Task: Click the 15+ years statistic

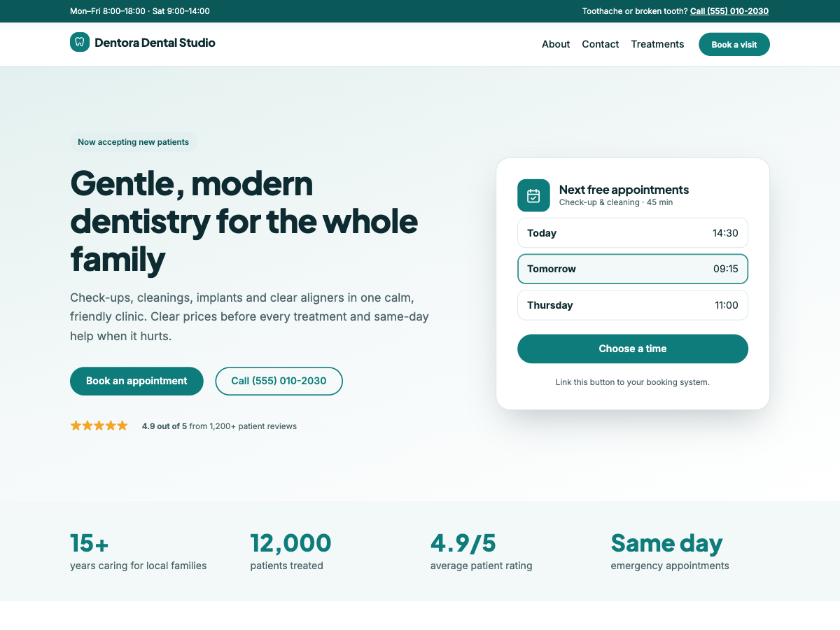Action: point(139,551)
